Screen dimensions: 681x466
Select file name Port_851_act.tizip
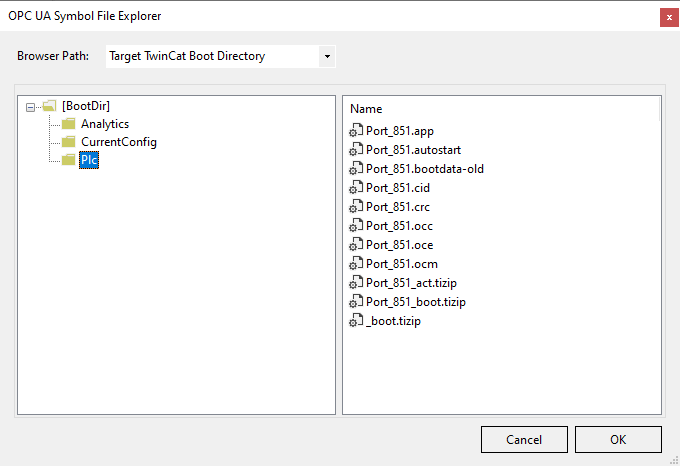coord(411,283)
